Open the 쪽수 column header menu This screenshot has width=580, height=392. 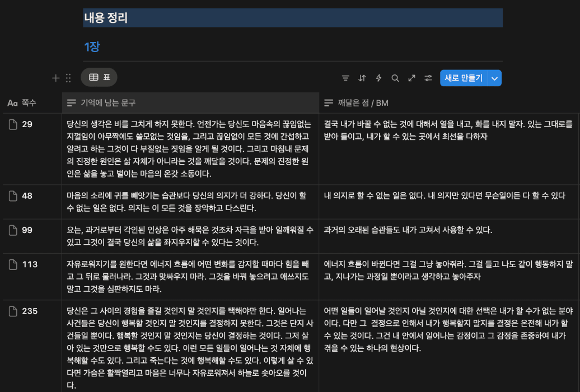[22, 103]
